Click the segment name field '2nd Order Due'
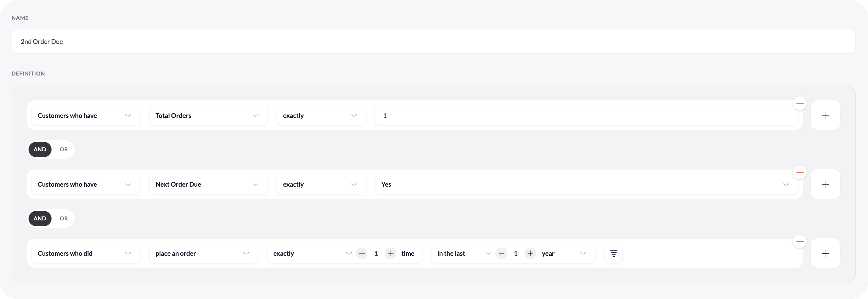 pyautogui.click(x=433, y=41)
